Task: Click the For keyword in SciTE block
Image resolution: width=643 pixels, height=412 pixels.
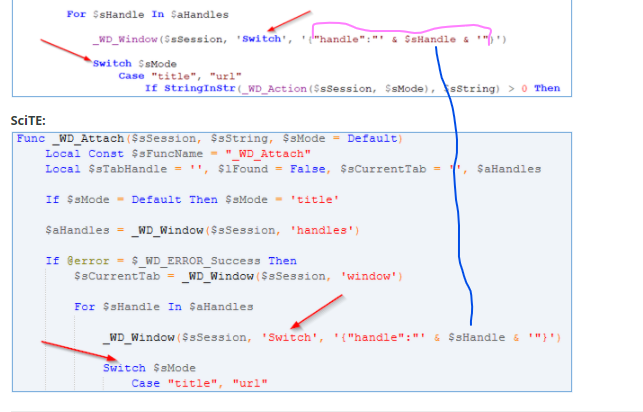Action: pyautogui.click(x=84, y=307)
